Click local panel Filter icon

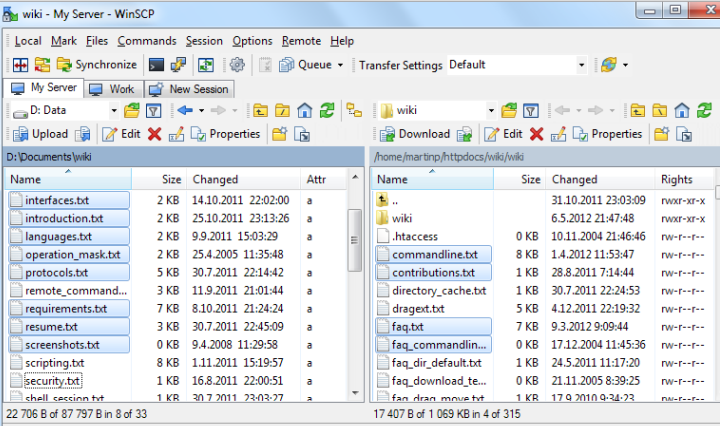click(x=153, y=111)
